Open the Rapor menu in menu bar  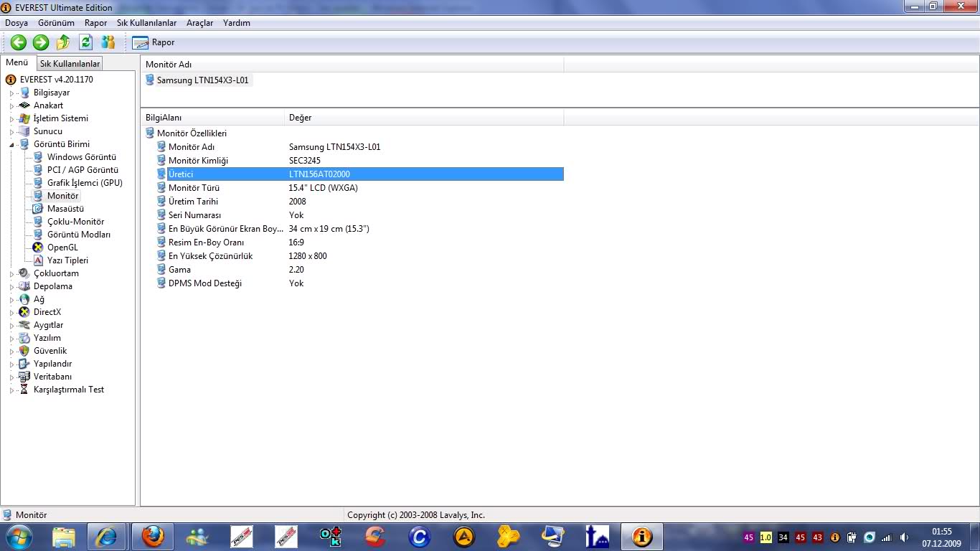tap(95, 23)
